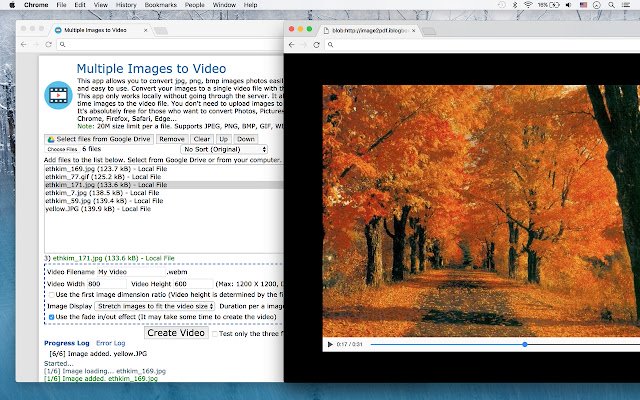
Task: Select ethkim_77.gif in the file list
Action: (x=163, y=177)
